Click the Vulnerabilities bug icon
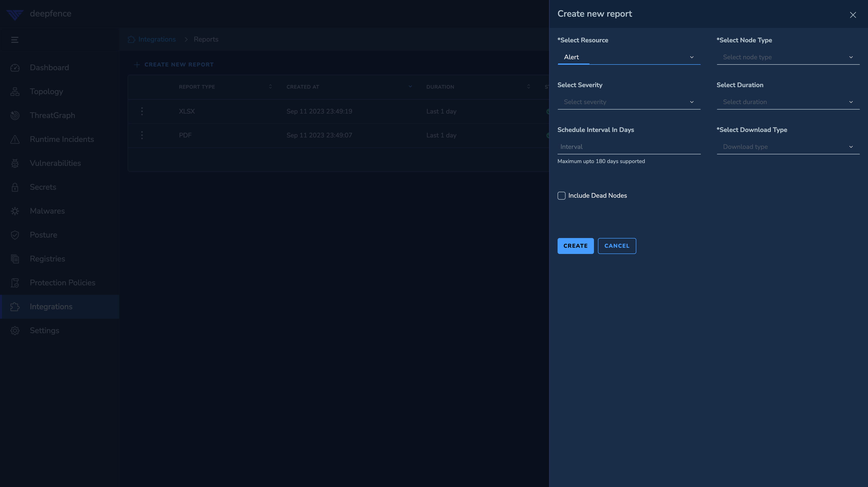Screen dimensions: 868x487 pyautogui.click(x=15, y=163)
